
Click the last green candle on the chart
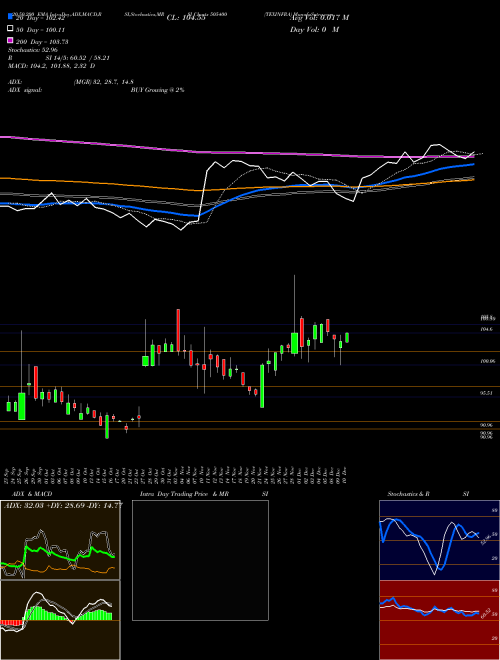pos(347,338)
